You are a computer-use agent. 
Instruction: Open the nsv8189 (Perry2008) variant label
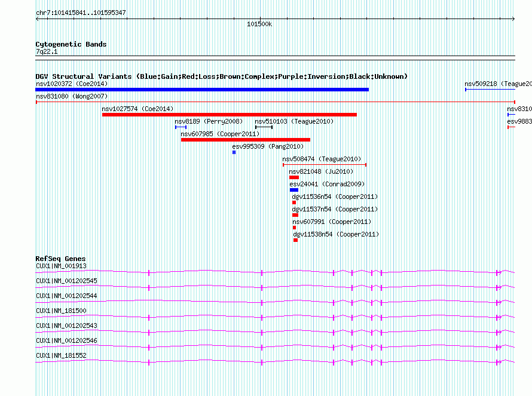[x=209, y=121]
